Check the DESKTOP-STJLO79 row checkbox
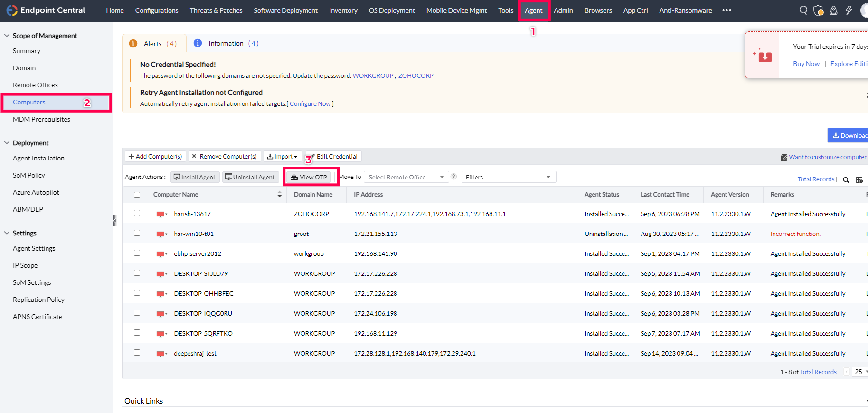 (x=137, y=273)
